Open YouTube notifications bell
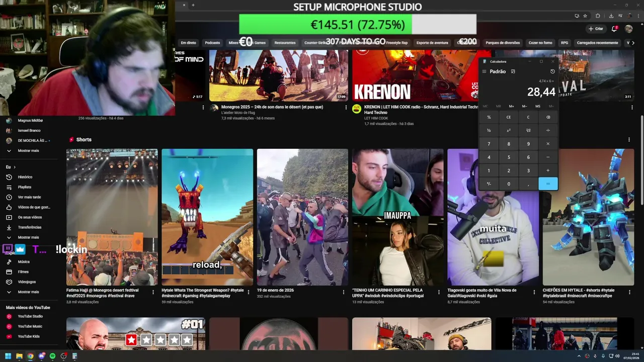The height and width of the screenshot is (362, 644). [614, 29]
